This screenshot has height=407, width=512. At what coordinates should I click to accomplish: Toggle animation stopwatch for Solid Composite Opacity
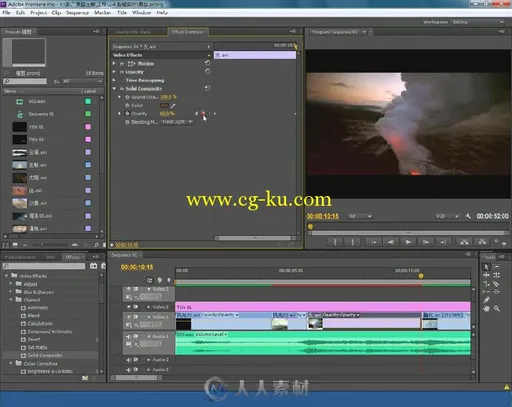click(x=127, y=114)
